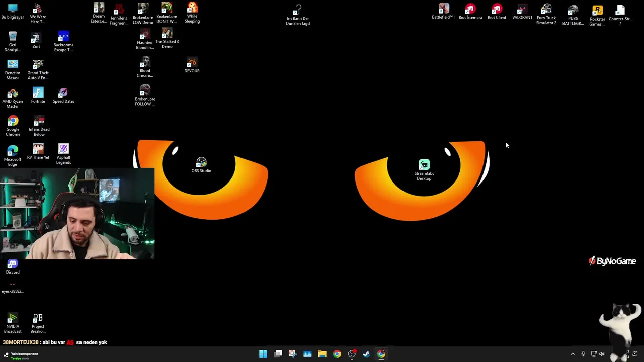This screenshot has height=362, width=644.
Task: Select the Fortnite desktop shortcut
Action: coord(38,95)
